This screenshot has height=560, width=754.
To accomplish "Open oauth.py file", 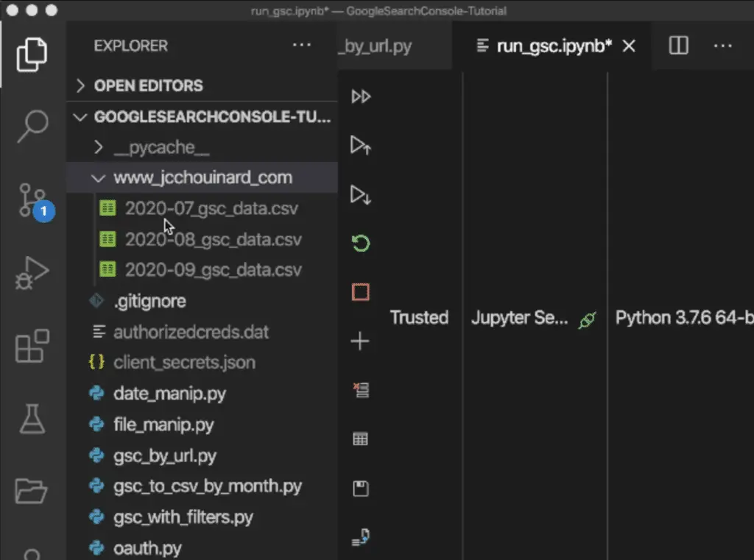I will 202,548.
